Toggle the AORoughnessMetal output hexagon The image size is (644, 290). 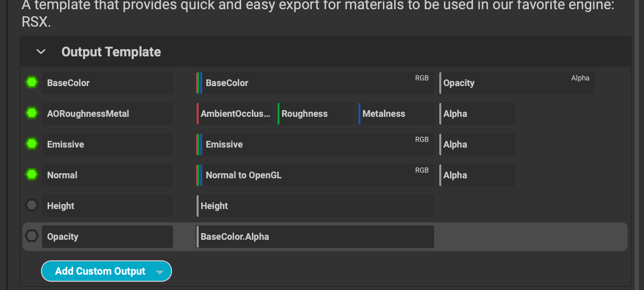point(32,113)
